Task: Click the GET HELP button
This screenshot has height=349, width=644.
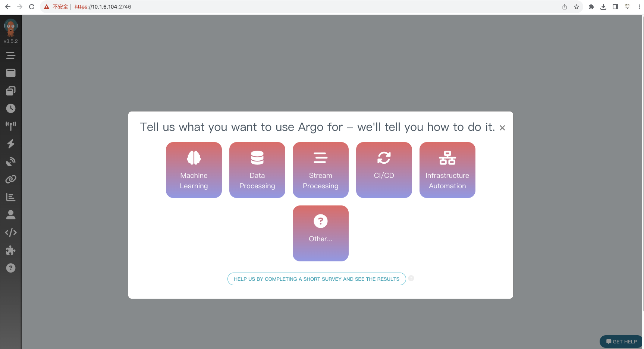Action: pyautogui.click(x=621, y=342)
